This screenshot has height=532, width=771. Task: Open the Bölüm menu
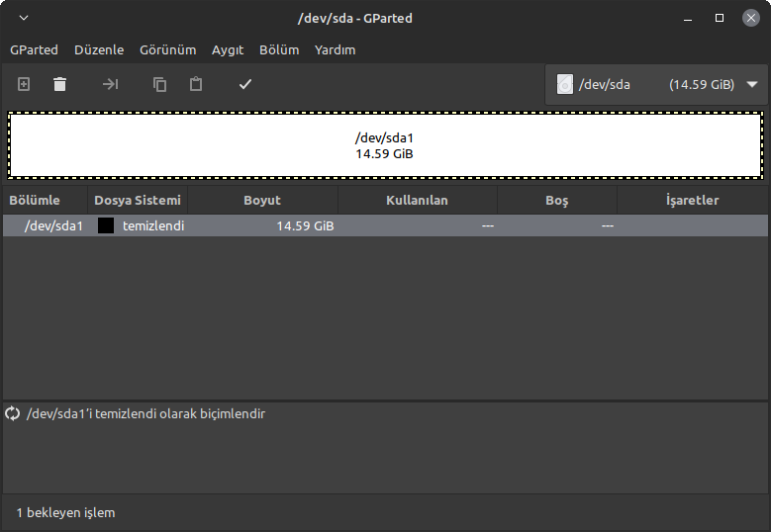click(279, 50)
